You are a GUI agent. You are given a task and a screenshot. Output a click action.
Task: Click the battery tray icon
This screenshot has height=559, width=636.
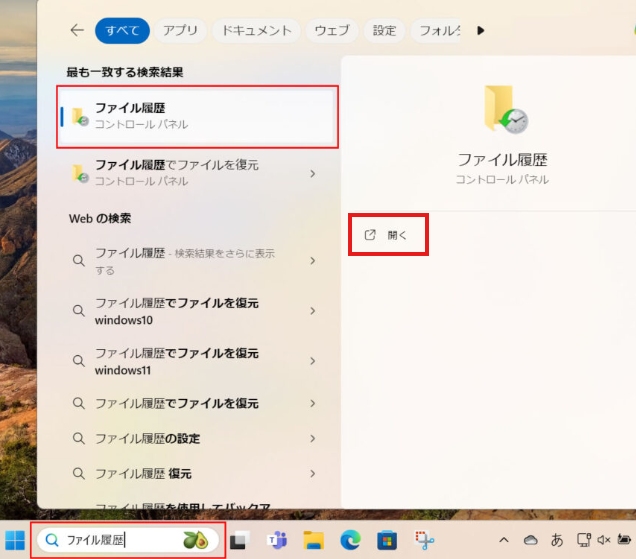(x=624, y=540)
